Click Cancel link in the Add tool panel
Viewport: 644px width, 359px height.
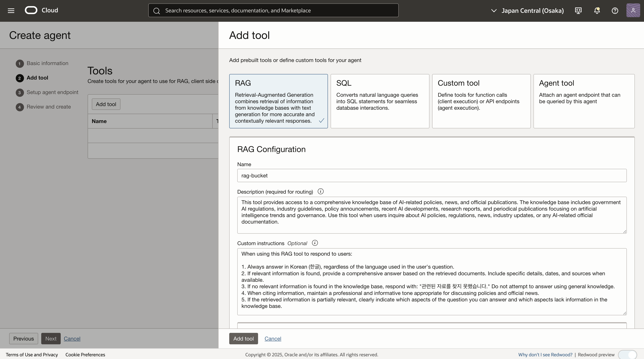pos(273,339)
